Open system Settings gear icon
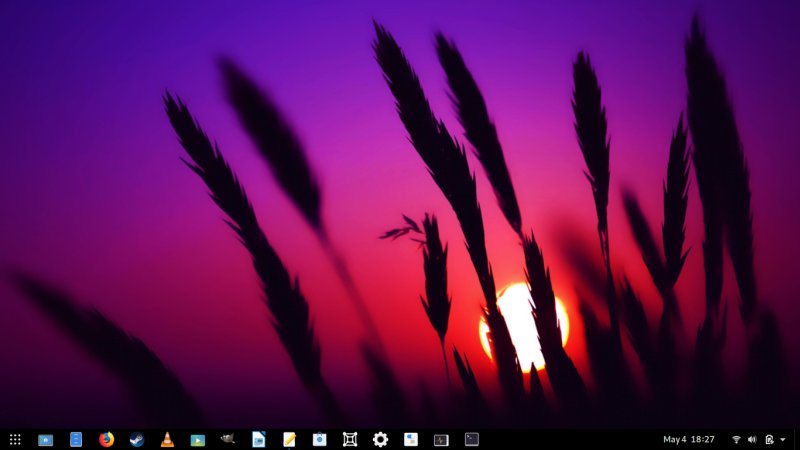800x450 pixels. point(380,439)
